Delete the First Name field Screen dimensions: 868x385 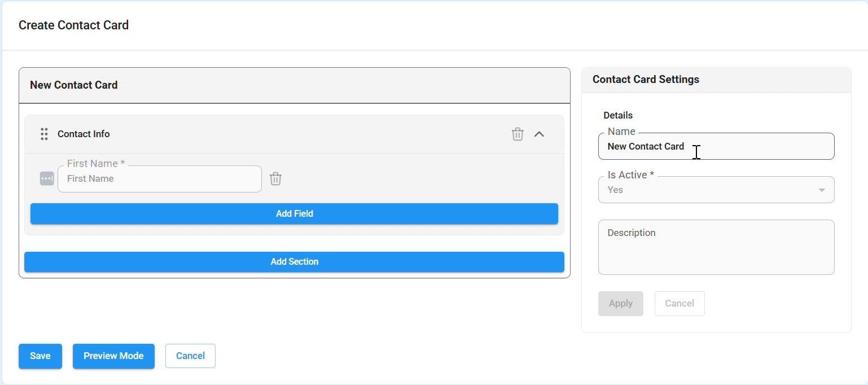point(275,179)
